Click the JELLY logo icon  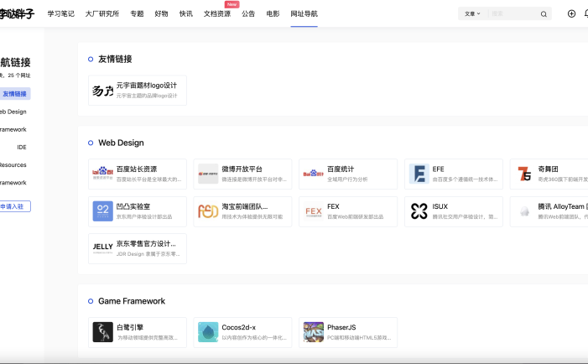tap(102, 248)
